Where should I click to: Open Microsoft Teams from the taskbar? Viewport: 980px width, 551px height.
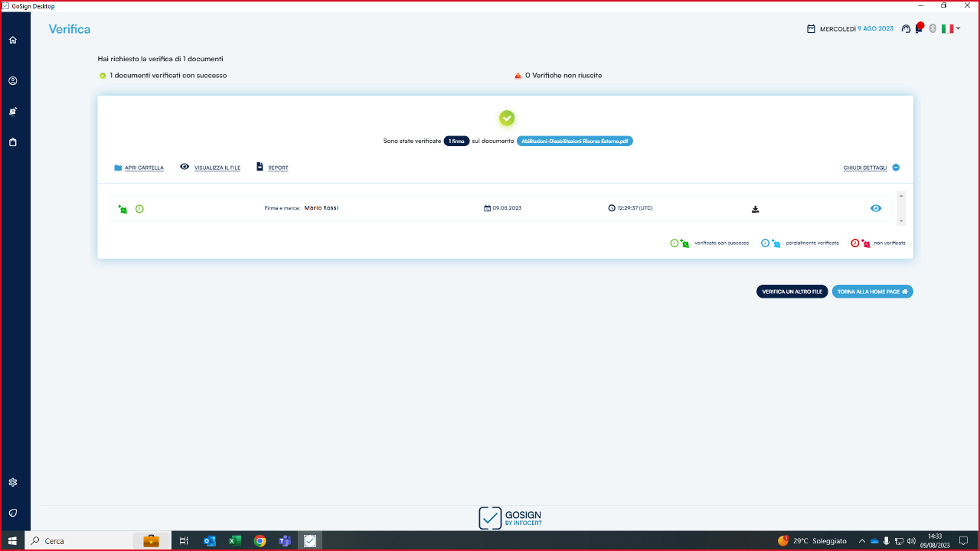285,541
